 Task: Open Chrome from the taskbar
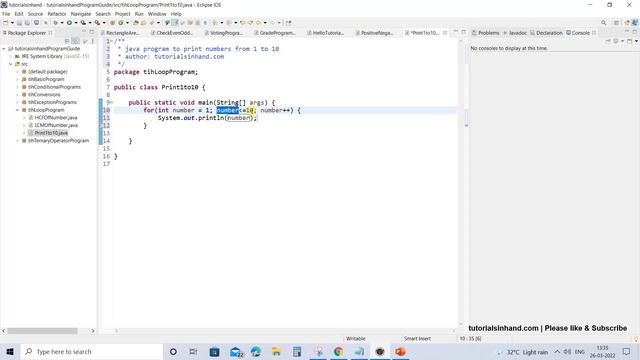coord(338,351)
